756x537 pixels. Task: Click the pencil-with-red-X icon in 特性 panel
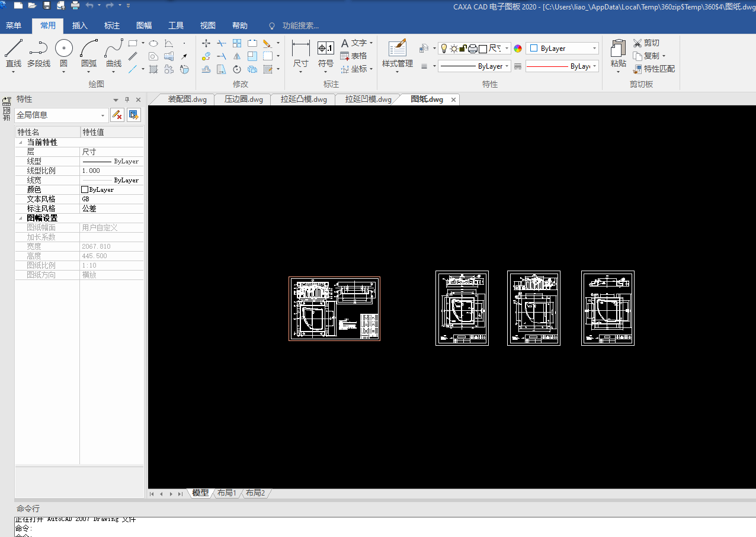click(117, 115)
